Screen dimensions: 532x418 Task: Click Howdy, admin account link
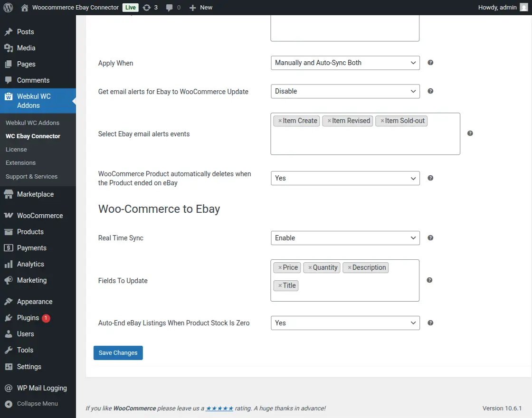(x=497, y=8)
